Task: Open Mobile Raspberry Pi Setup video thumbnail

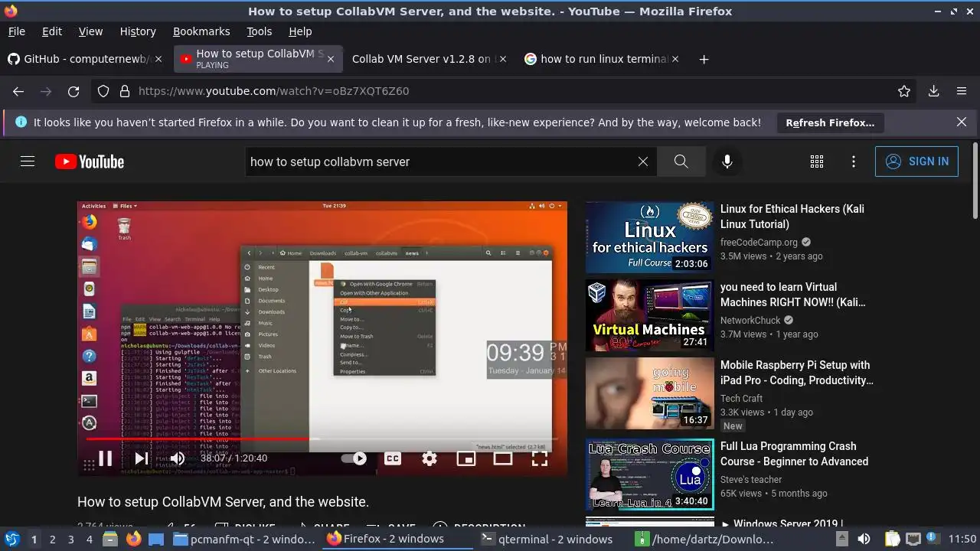Action: click(649, 393)
